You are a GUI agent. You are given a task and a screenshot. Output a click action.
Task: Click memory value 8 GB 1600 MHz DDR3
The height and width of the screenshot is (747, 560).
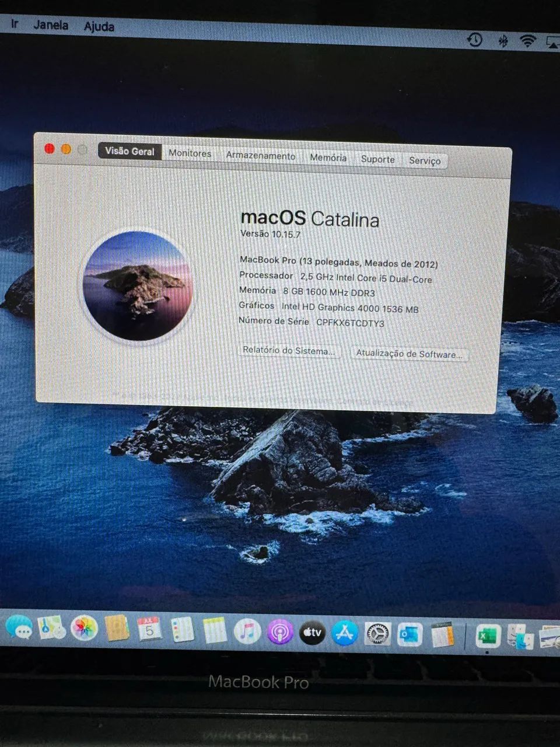(x=329, y=292)
